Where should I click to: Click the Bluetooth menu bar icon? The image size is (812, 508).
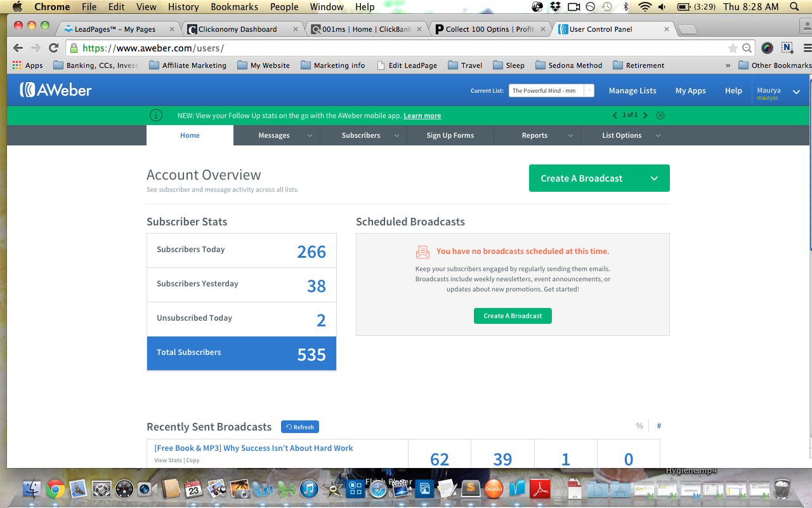[x=625, y=7]
